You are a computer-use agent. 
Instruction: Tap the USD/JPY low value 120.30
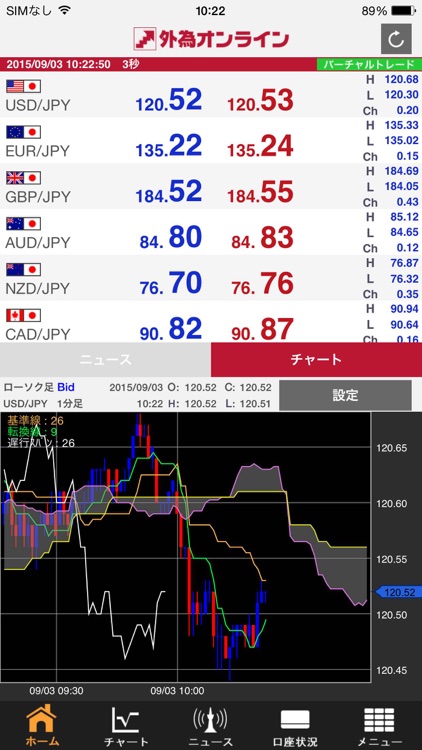(401, 95)
